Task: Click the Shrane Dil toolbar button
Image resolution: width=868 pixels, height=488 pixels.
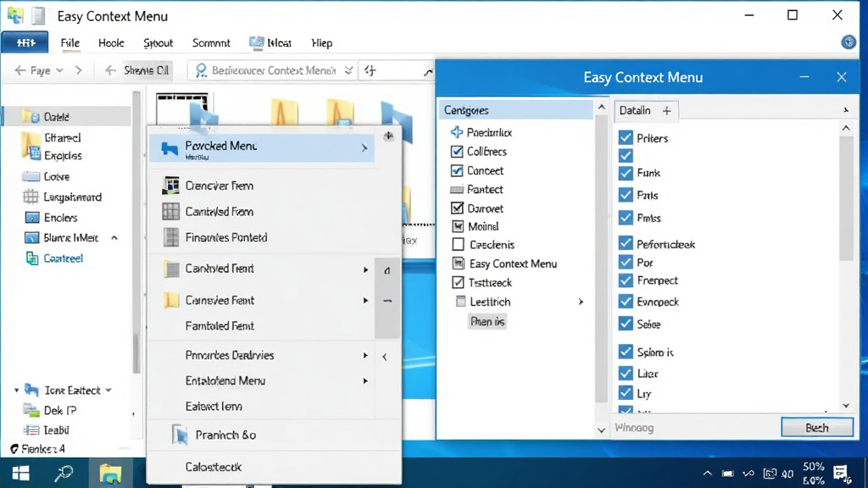Action: tap(146, 70)
